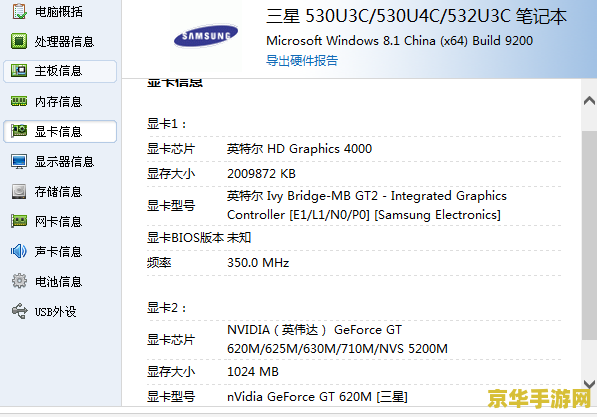Select the 显示器信息 monitor icon
Image resolution: width=597 pixels, height=417 pixels.
tap(19, 161)
